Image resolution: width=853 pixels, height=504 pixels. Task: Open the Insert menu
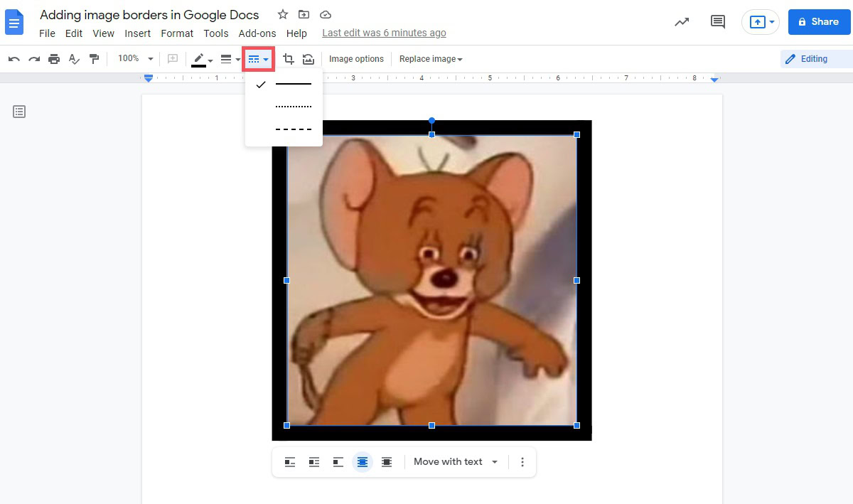tap(137, 33)
